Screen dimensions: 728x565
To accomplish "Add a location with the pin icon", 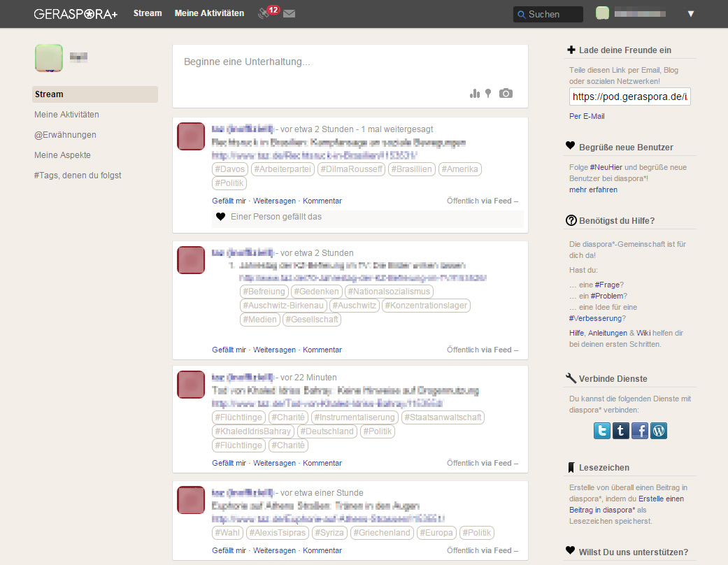I will 488,94.
